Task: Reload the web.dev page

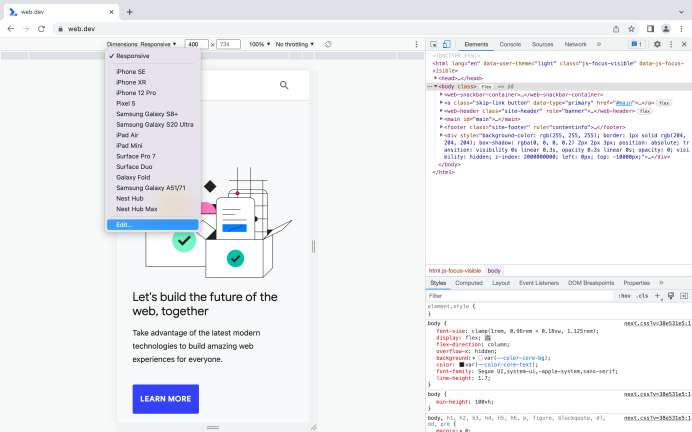Action: pos(41,29)
